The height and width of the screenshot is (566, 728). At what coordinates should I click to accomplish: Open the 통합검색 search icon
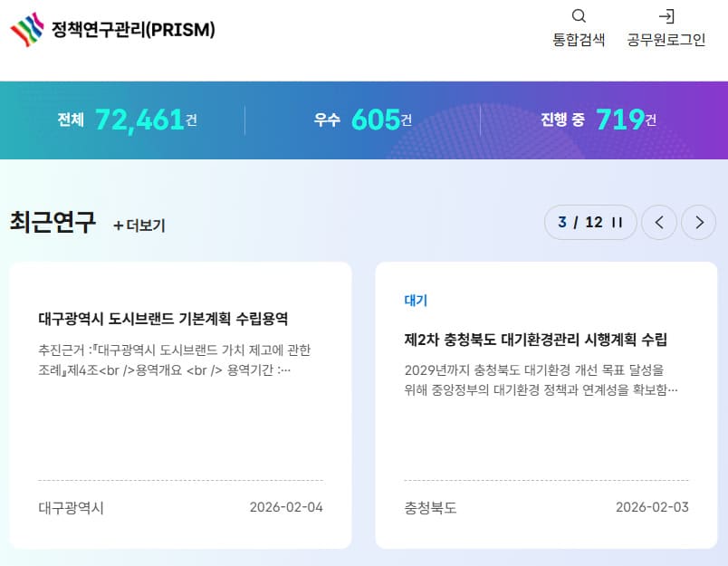pos(579,27)
